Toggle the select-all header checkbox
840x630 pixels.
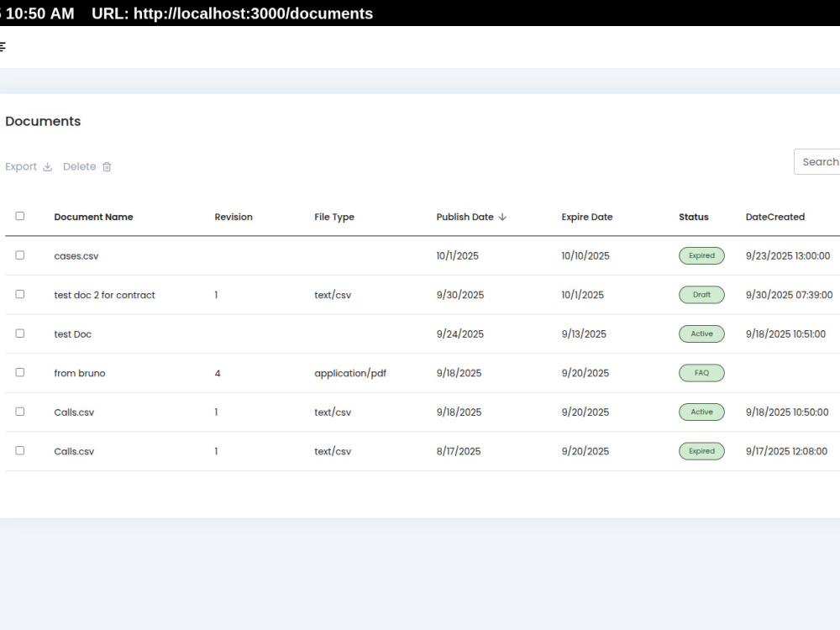tap(20, 216)
